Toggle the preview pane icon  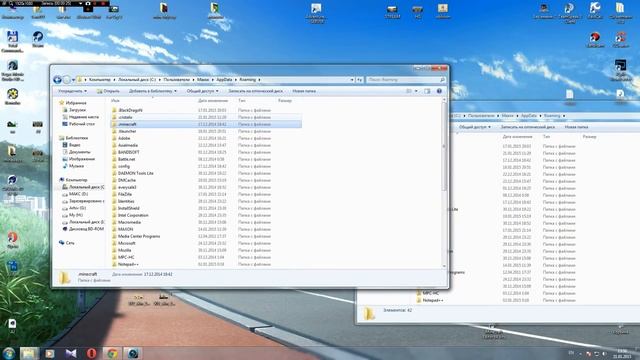pos(427,91)
